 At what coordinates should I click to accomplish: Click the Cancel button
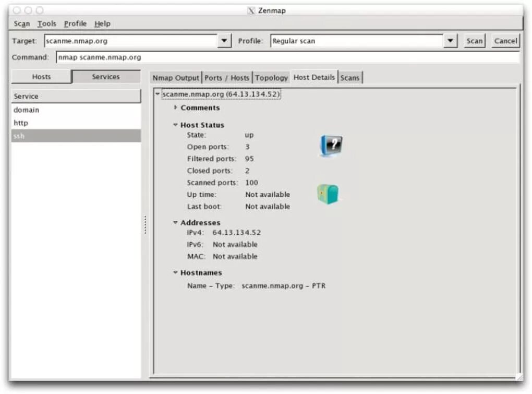[x=505, y=41]
